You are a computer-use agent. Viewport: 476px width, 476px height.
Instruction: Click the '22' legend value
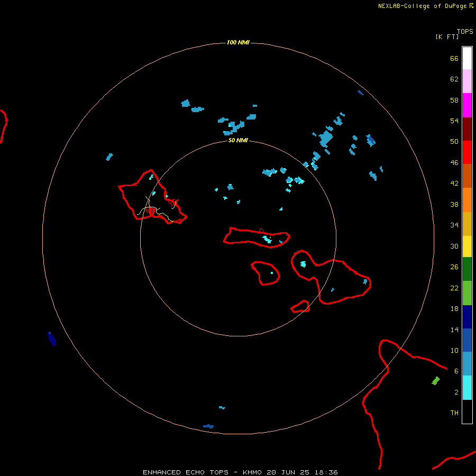pyautogui.click(x=454, y=288)
